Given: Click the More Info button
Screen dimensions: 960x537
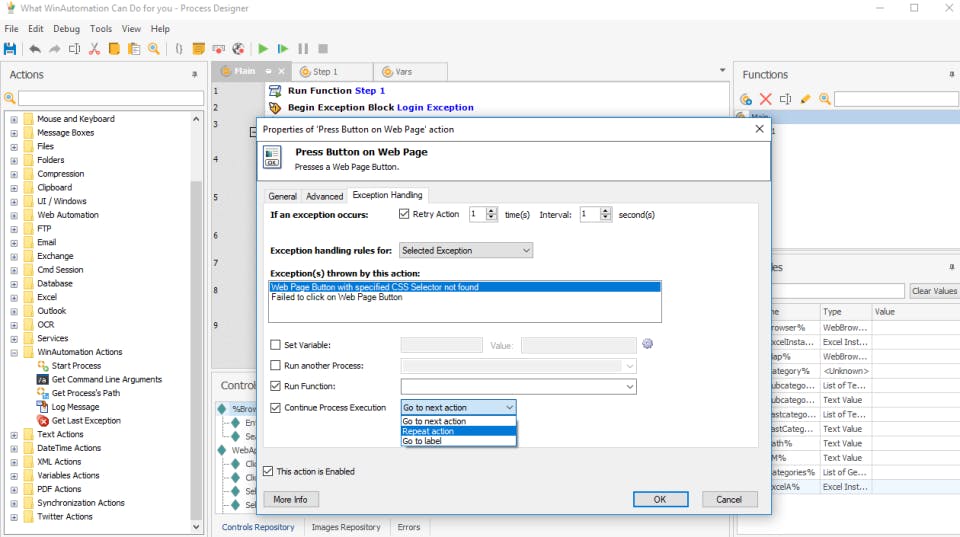Looking at the screenshot, I should click(290, 499).
